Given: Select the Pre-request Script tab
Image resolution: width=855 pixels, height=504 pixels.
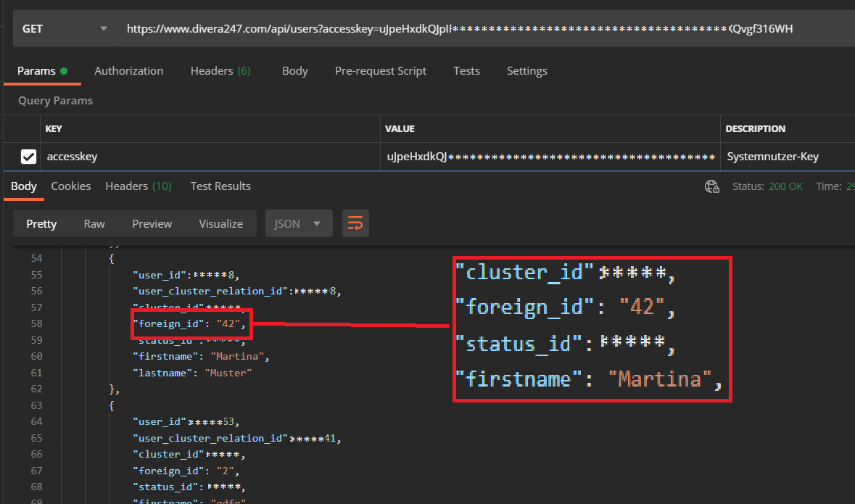Looking at the screenshot, I should [x=380, y=71].
